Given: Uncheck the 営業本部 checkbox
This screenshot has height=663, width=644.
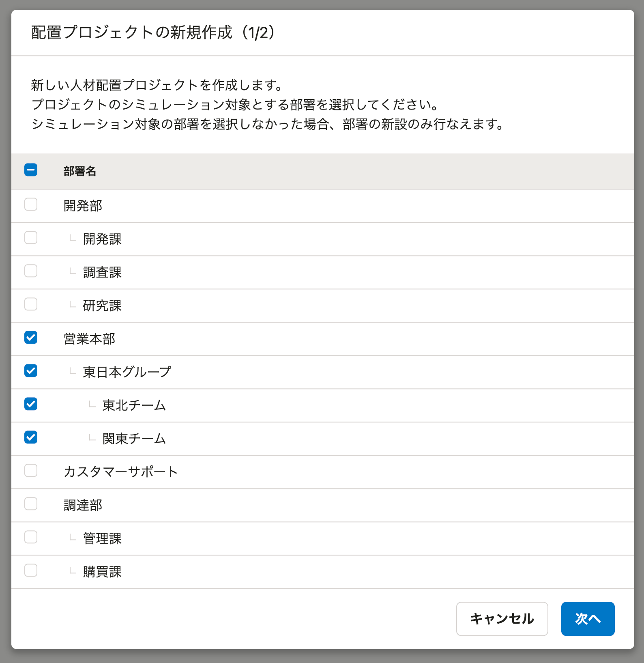Looking at the screenshot, I should [x=31, y=337].
